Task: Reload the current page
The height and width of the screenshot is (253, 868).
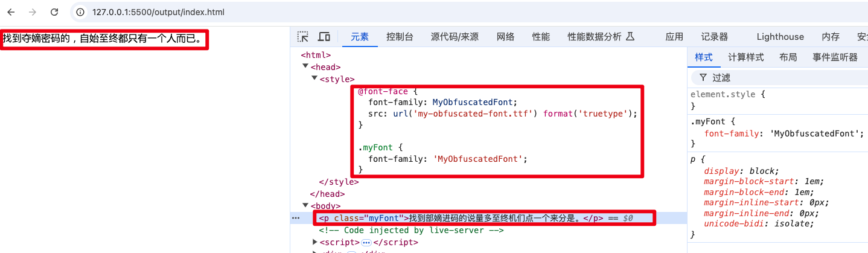Action: tap(54, 12)
